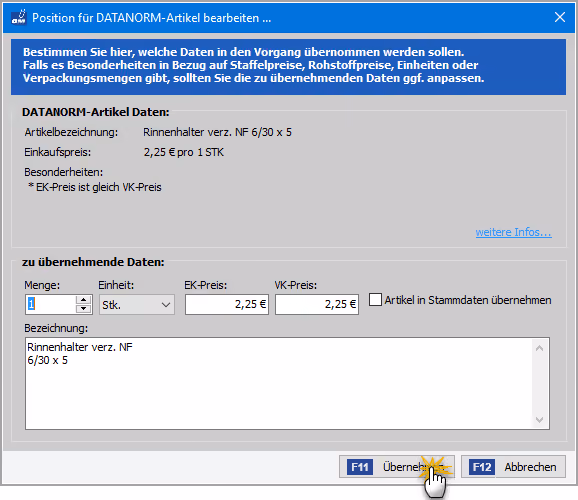Click into the Menge quantity field
This screenshot has width=578, height=500.
coord(51,305)
